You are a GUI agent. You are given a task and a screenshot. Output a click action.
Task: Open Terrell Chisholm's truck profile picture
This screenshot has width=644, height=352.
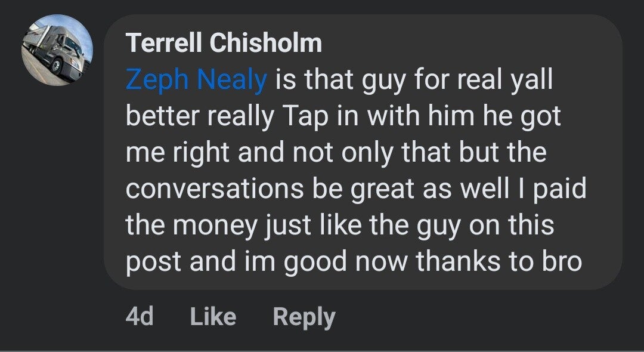(x=57, y=50)
